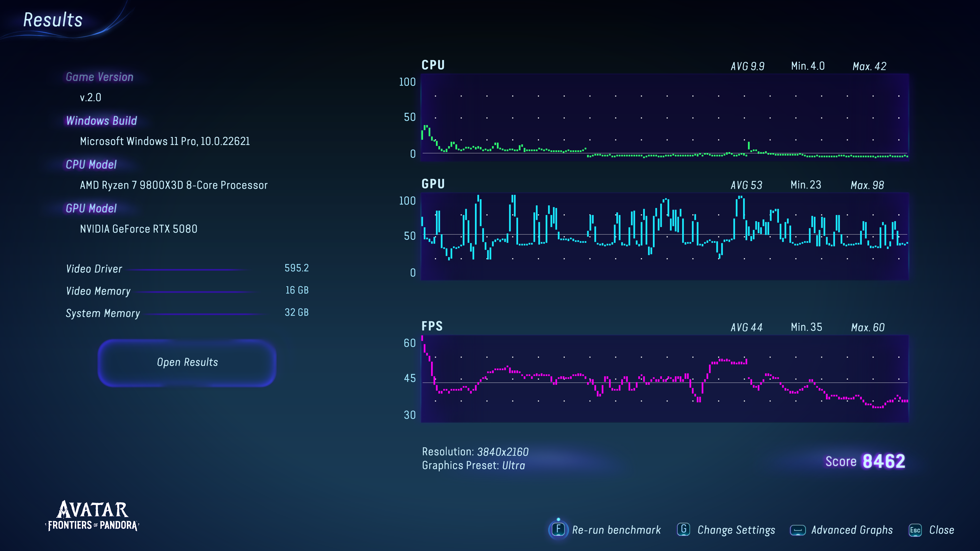Screen dimensions: 980x551
Task: Open Advanced Graphs view
Action: 851,530
